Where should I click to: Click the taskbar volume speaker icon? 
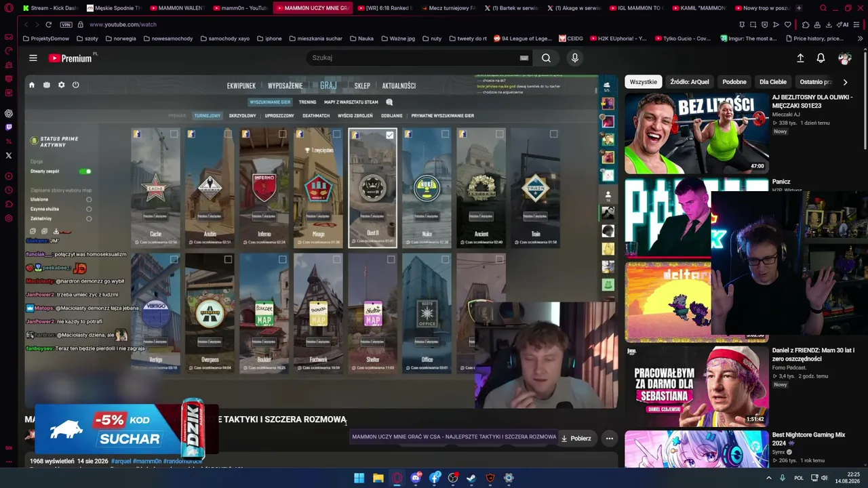(x=825, y=478)
